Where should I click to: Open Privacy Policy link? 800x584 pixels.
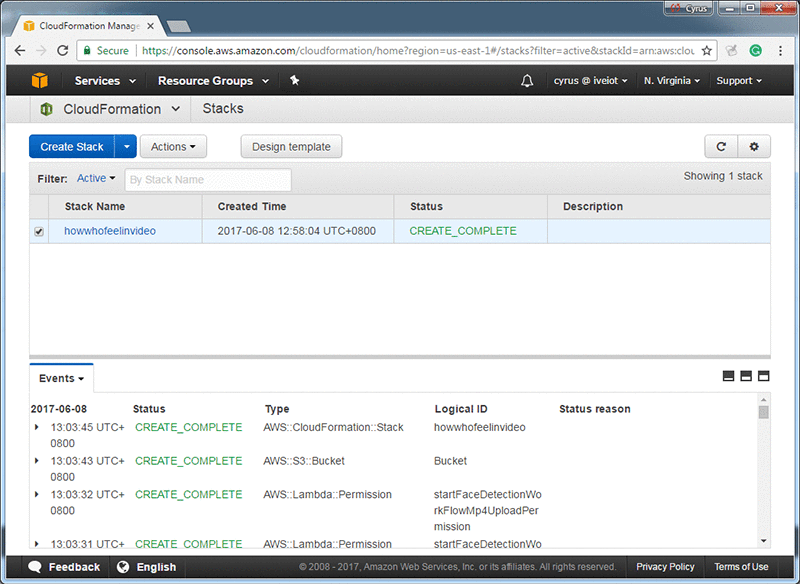coord(665,567)
